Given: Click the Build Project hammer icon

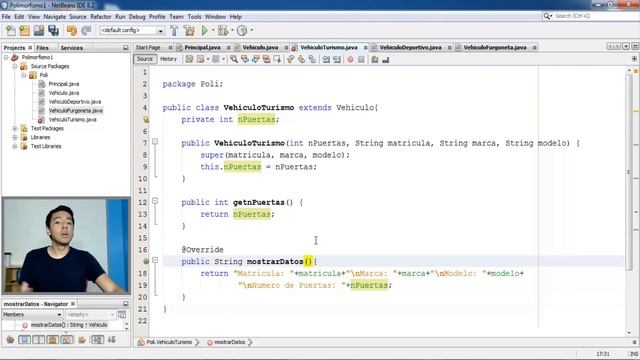Looking at the screenshot, I should (x=174, y=31).
